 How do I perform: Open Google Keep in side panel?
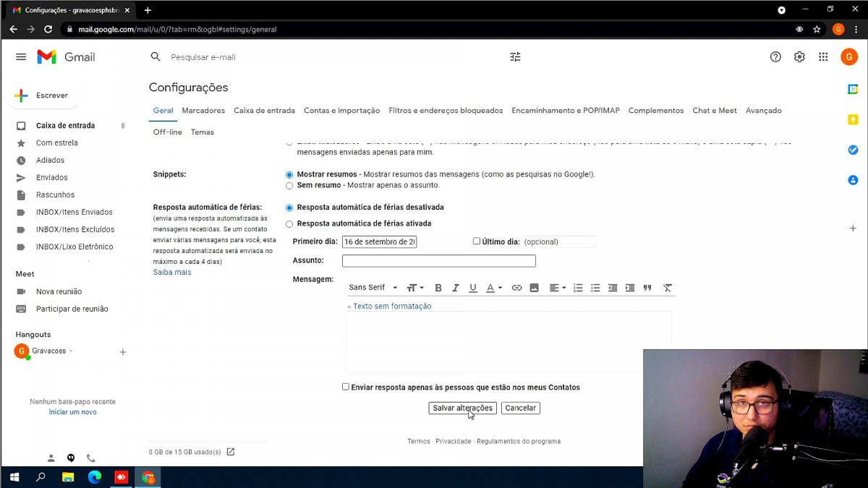pos(853,119)
